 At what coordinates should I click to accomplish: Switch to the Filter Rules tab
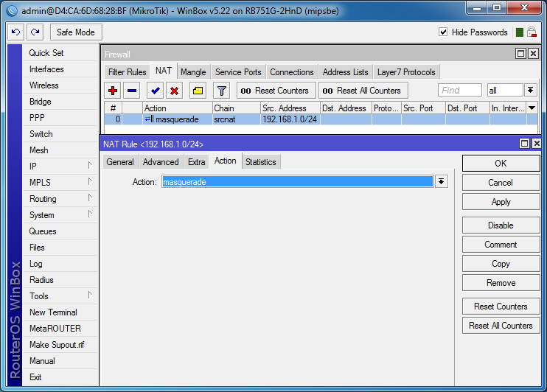click(127, 72)
